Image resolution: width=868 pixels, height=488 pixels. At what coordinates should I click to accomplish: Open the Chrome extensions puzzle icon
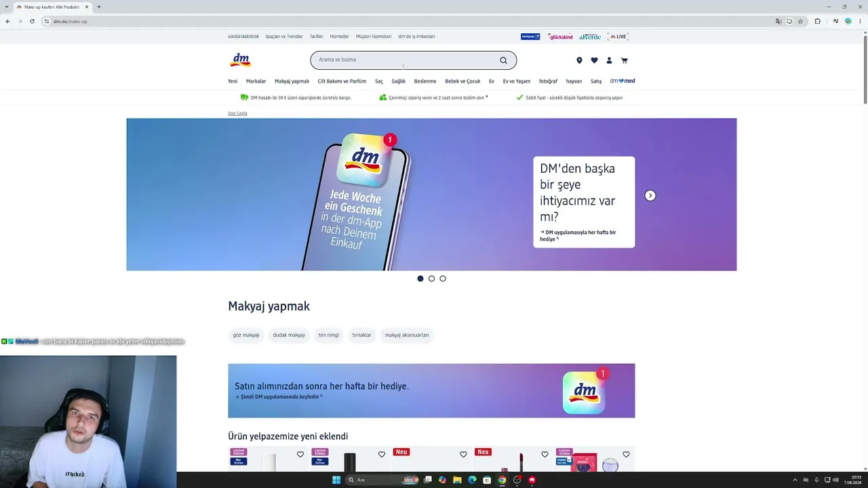pos(817,21)
